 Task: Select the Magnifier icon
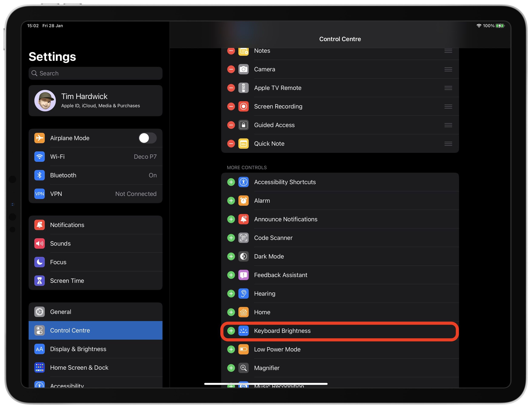(243, 368)
